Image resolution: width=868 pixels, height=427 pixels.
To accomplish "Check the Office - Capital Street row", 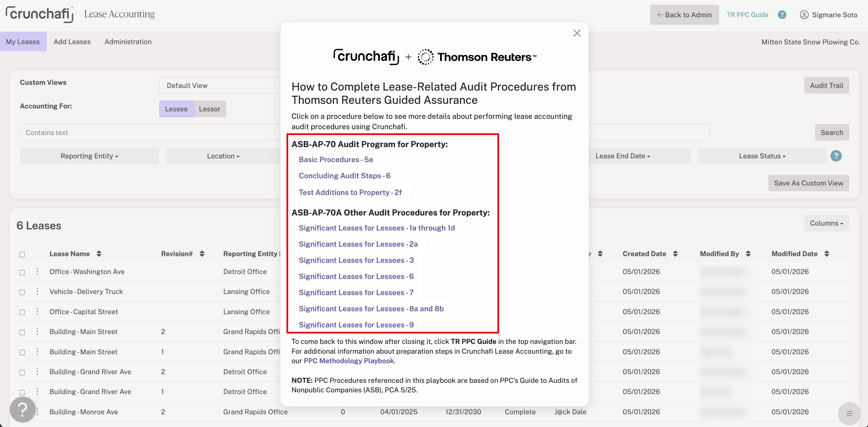I will click(x=22, y=312).
